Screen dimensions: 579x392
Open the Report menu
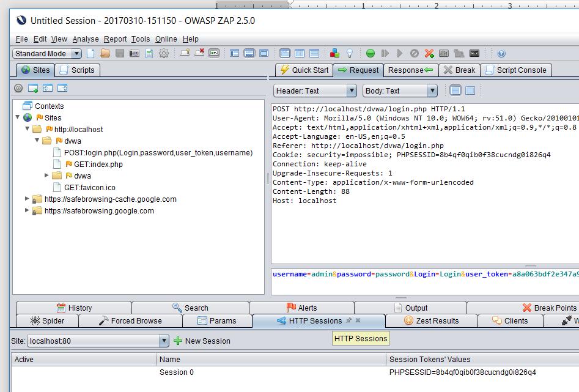point(115,39)
